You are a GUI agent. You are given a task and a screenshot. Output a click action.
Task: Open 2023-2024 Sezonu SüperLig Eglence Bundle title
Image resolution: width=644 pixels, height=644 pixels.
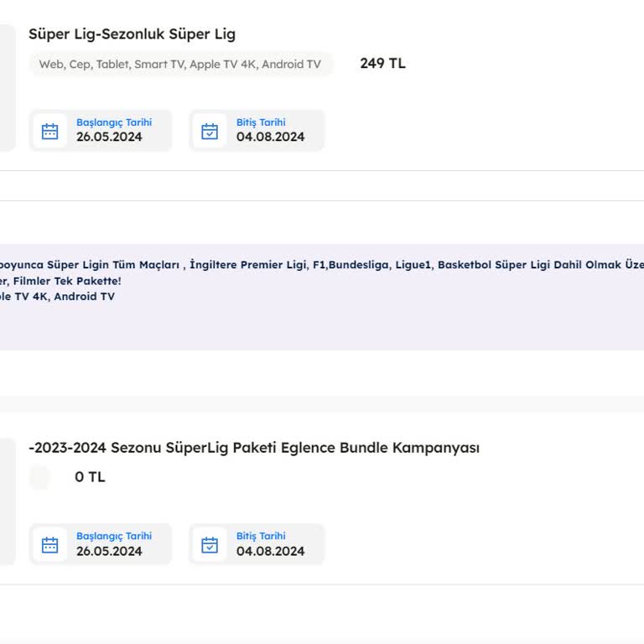[254, 448]
